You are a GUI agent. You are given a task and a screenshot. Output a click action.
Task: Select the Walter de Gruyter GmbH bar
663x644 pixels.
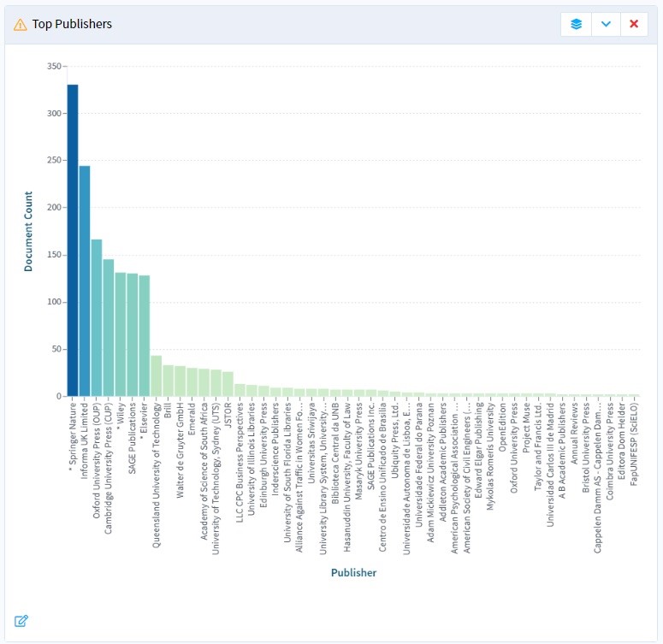[x=181, y=381]
